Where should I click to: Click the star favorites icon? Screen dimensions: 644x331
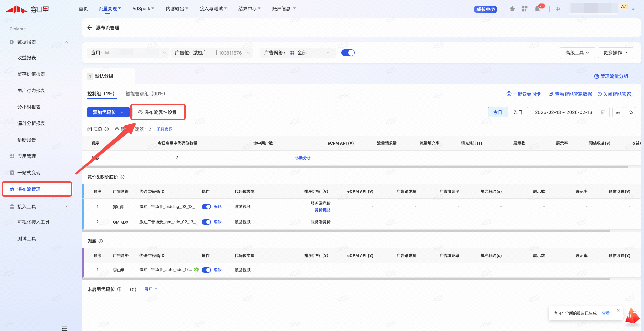click(x=512, y=9)
